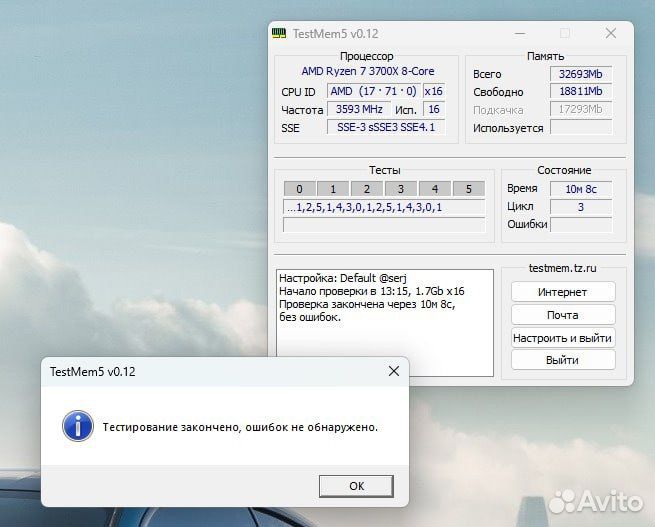Select test box number 4
Viewport: 655px width, 527px height.
pos(434,189)
